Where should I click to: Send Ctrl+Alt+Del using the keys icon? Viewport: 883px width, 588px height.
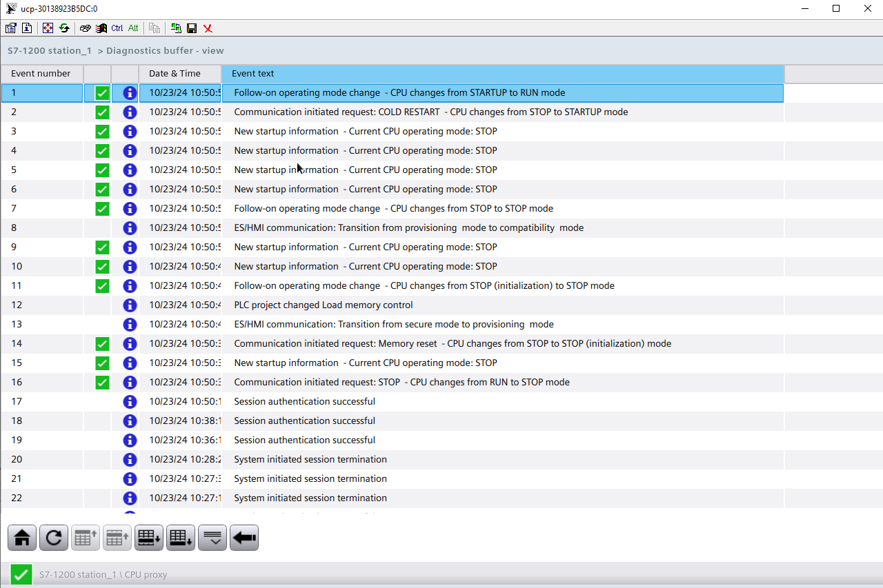(85, 28)
